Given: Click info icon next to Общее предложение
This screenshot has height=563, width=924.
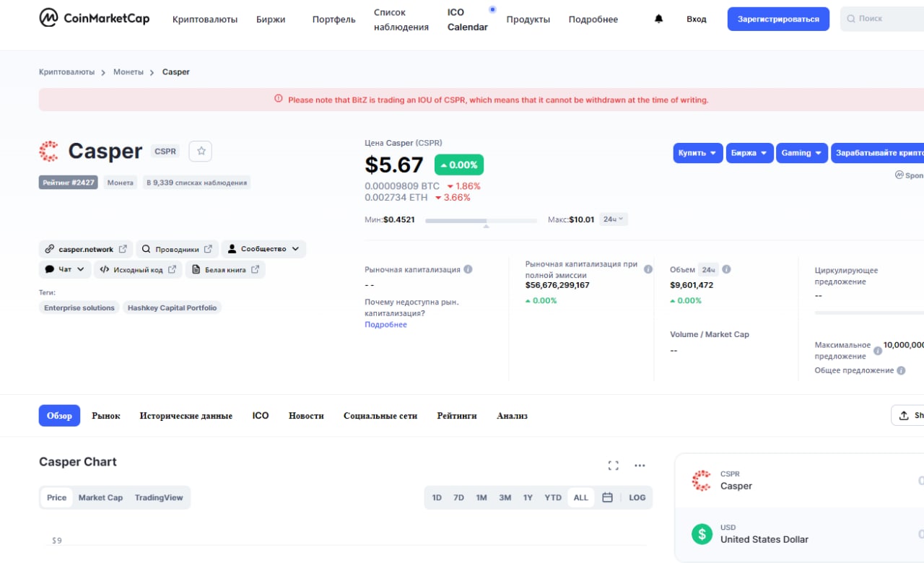Looking at the screenshot, I should pyautogui.click(x=900, y=370).
